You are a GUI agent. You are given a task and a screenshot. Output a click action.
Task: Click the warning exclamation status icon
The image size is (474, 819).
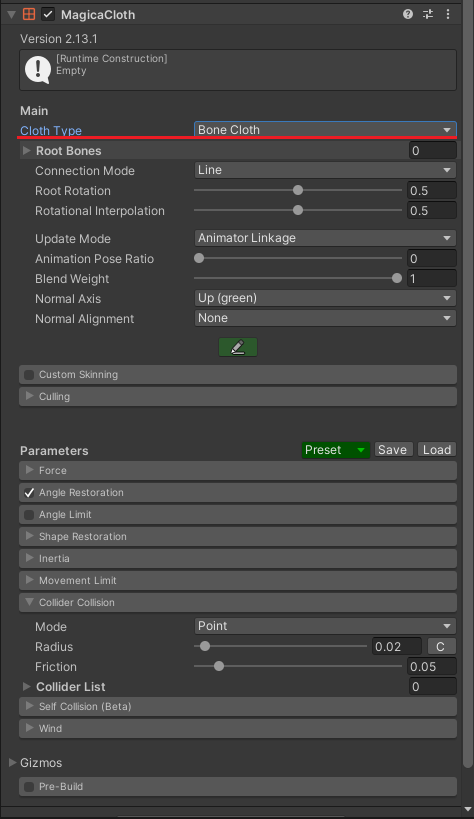38,69
